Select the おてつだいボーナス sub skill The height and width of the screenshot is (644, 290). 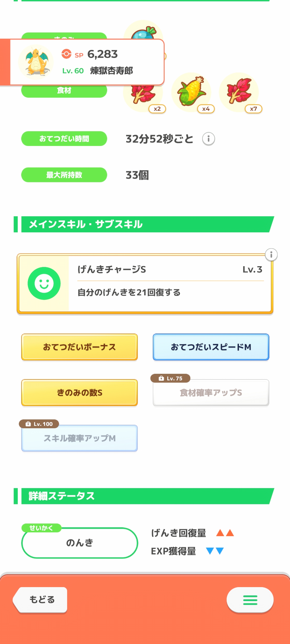click(79, 347)
